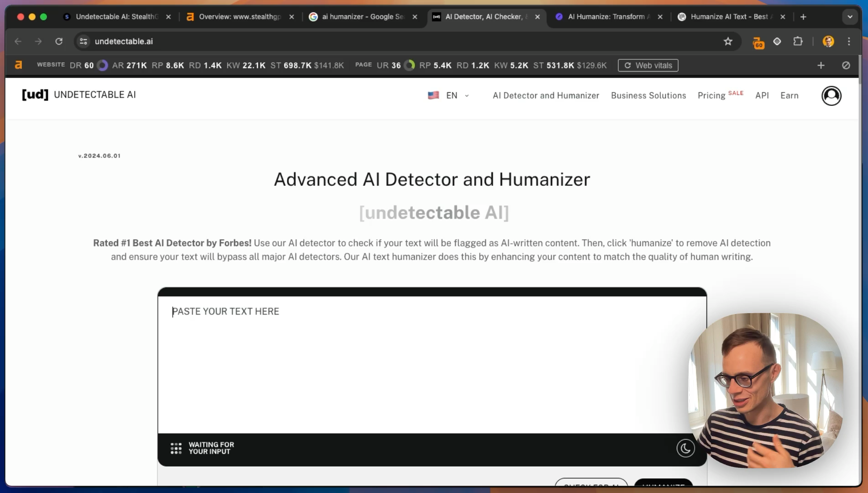This screenshot has height=493, width=868.
Task: Click the dotted grid status icon
Action: coord(176,448)
